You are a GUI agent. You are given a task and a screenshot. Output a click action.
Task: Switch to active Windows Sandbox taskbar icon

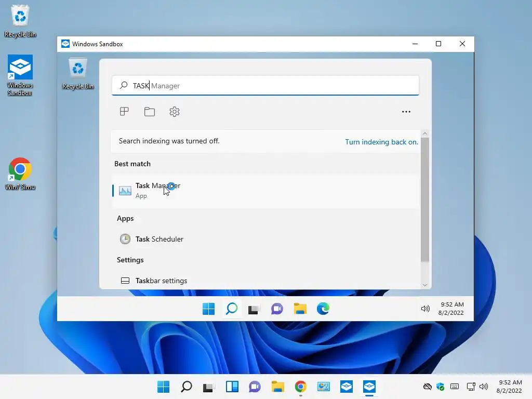point(369,387)
